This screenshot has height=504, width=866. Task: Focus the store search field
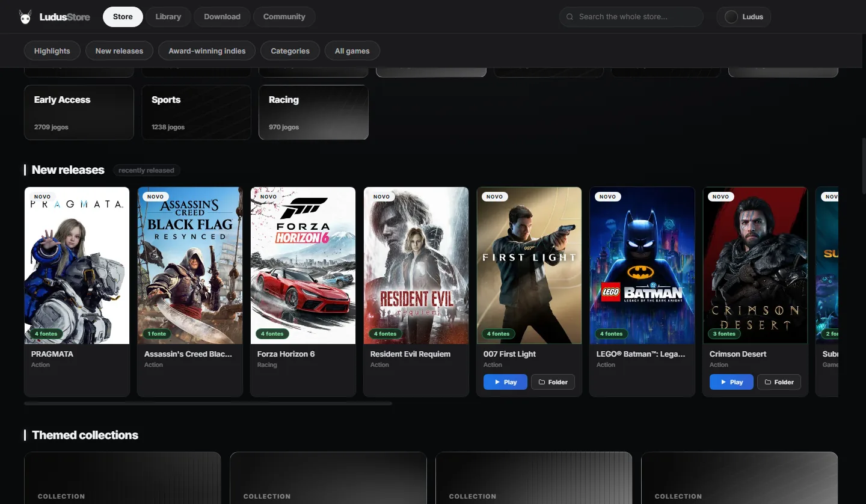(631, 17)
